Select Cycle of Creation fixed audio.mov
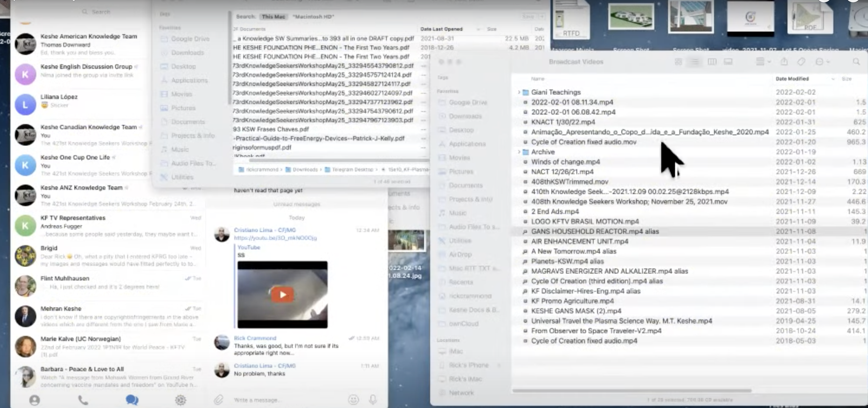The width and height of the screenshot is (868, 408). [584, 142]
